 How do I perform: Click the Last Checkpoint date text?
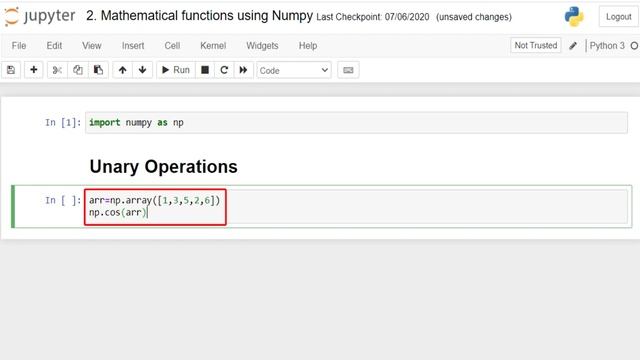[x=373, y=17]
